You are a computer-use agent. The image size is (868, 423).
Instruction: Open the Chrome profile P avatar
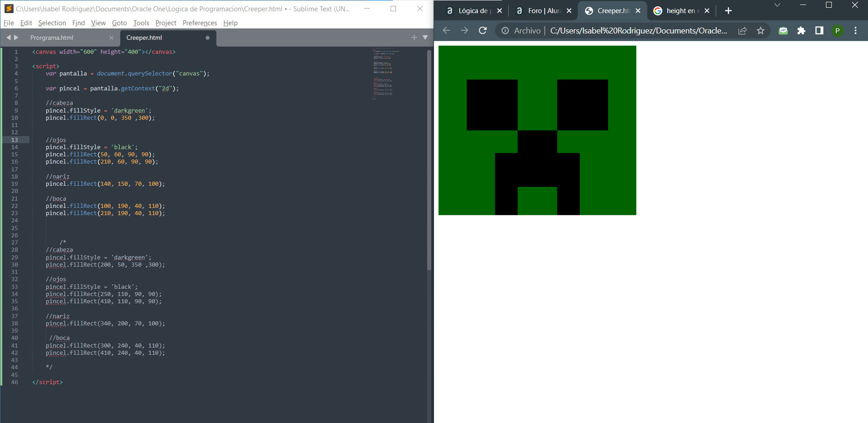pos(837,31)
